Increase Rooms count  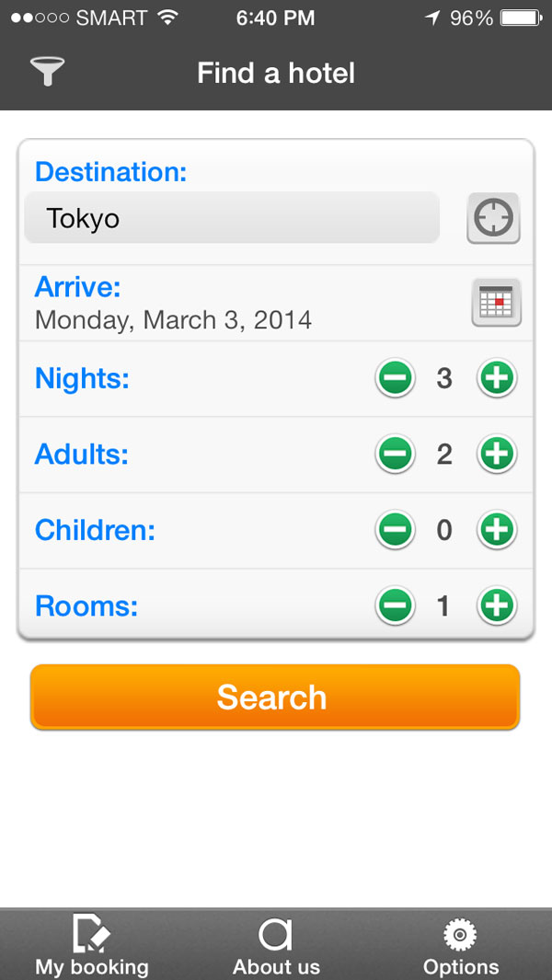click(496, 605)
